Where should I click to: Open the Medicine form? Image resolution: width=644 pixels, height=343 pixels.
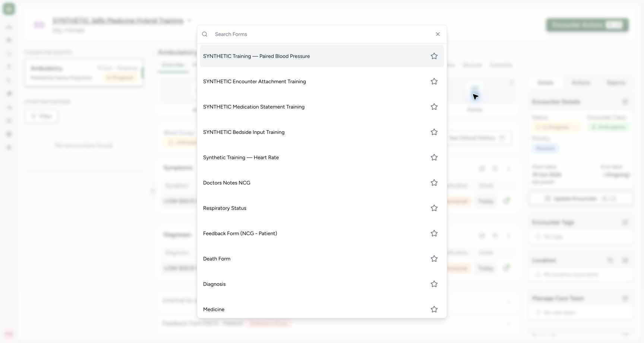pos(322,309)
